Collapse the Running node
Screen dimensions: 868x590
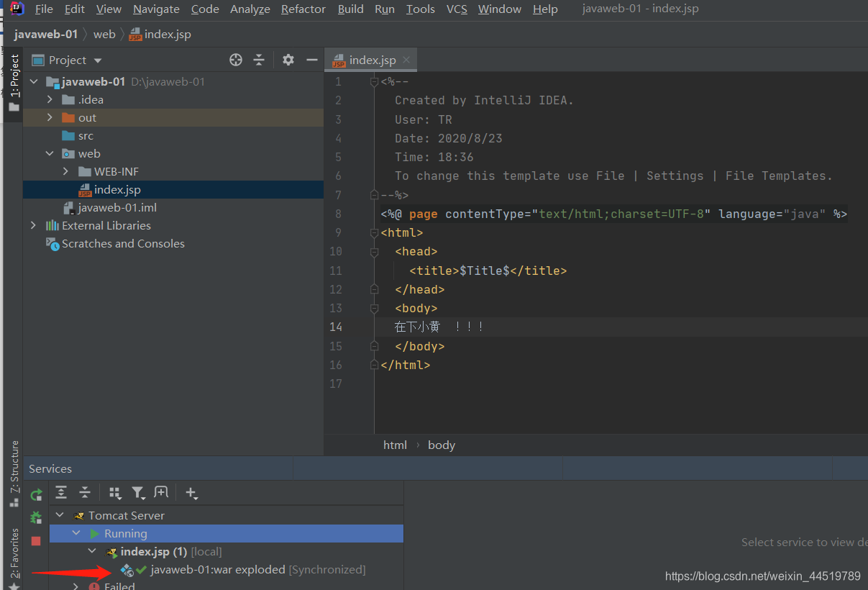[x=76, y=534]
